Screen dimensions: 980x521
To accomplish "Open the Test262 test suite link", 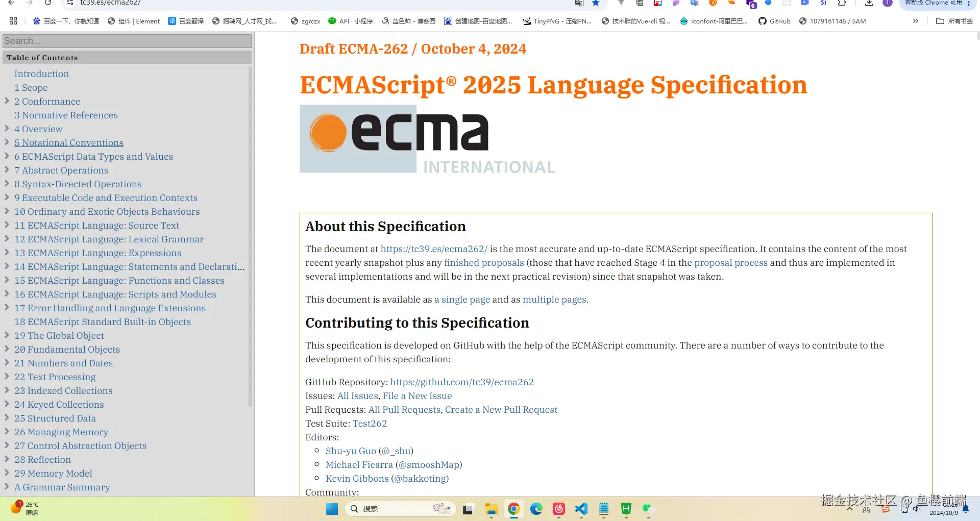I will coord(370,424).
